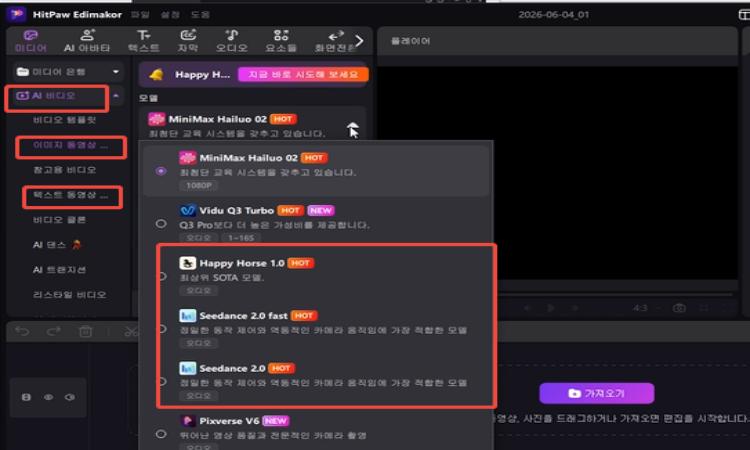
Task: Open 이미지 동영상 in the sidebar
Action: click(x=70, y=145)
